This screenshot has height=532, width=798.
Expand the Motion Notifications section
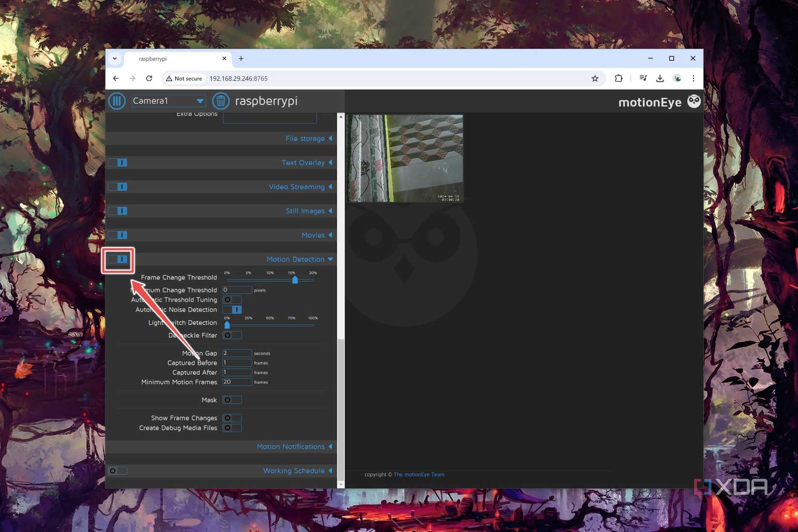click(295, 446)
